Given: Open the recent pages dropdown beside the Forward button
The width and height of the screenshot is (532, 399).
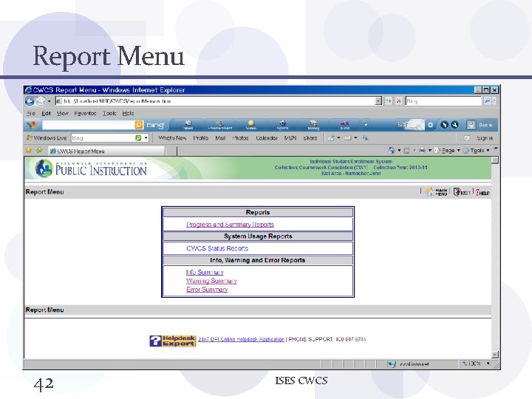Looking at the screenshot, I should pos(50,101).
